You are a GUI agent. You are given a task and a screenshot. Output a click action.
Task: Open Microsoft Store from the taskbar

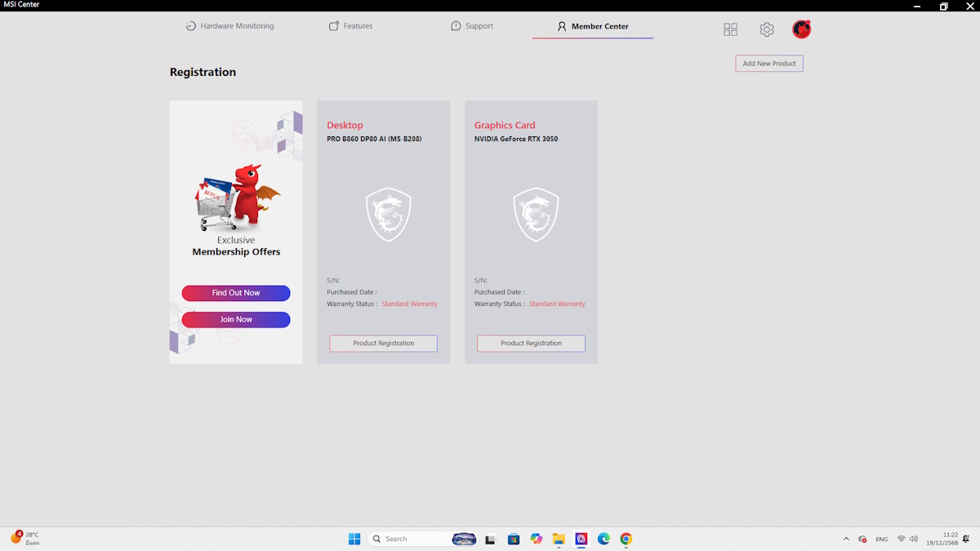(x=514, y=539)
